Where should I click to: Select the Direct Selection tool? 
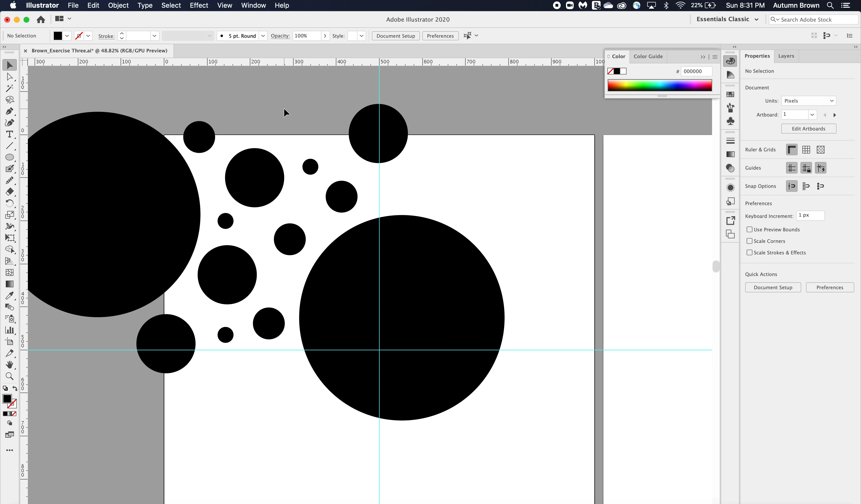pyautogui.click(x=10, y=77)
